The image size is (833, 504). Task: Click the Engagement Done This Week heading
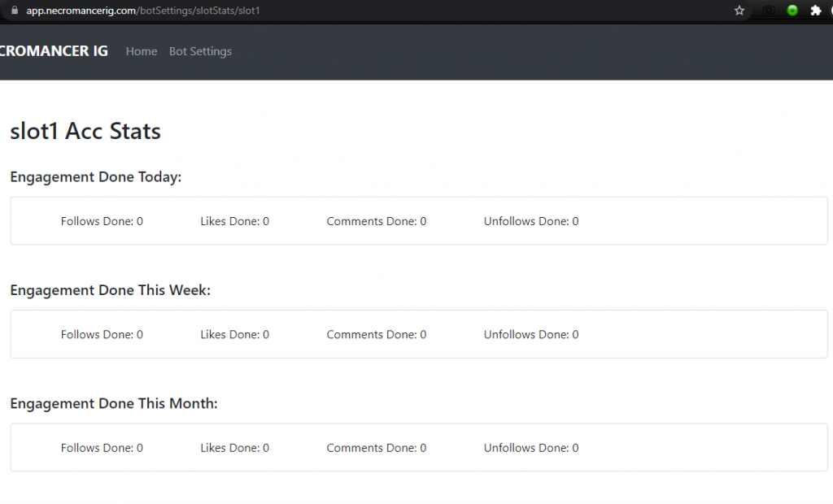coord(111,290)
